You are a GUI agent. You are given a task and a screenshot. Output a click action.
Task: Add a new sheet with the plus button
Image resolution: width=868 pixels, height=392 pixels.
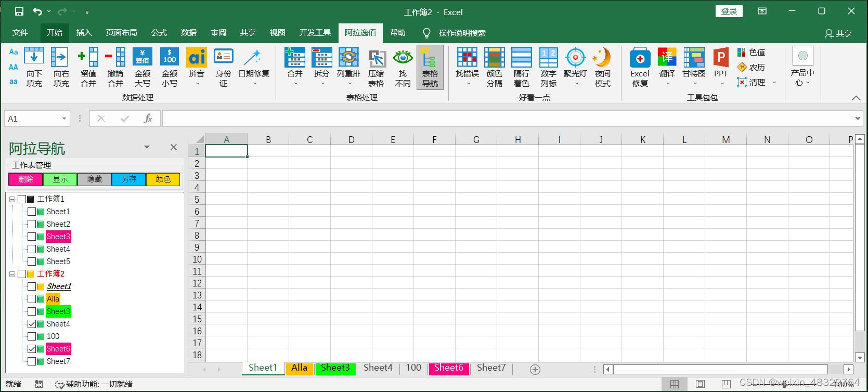535,369
